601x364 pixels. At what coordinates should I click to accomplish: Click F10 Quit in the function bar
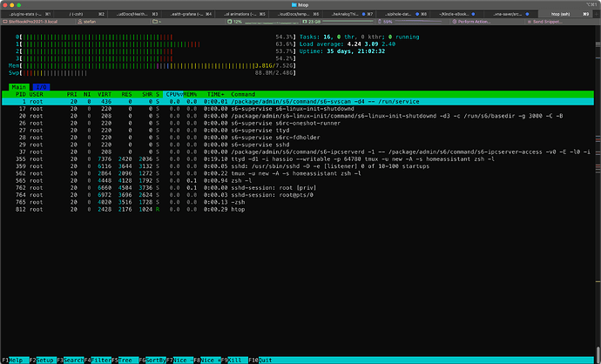(x=260, y=360)
